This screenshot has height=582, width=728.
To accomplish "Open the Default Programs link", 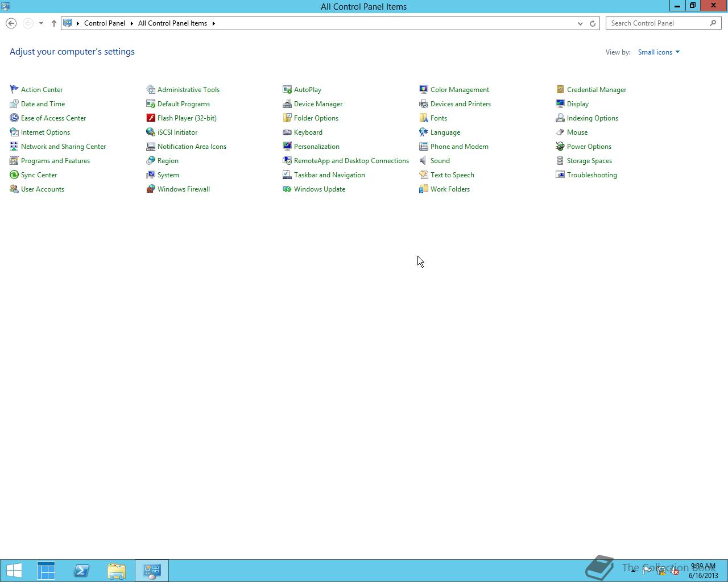I will (x=184, y=103).
